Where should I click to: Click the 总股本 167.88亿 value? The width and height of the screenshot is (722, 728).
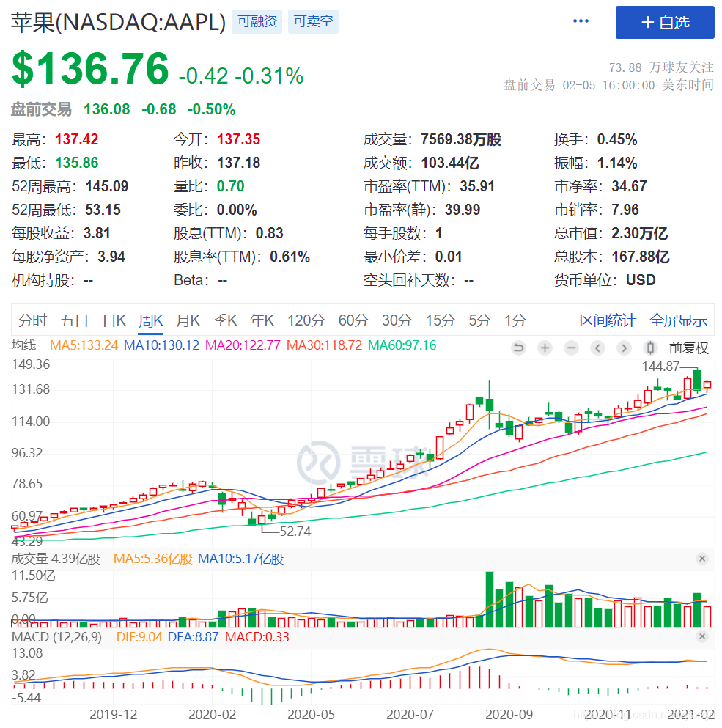[641, 257]
